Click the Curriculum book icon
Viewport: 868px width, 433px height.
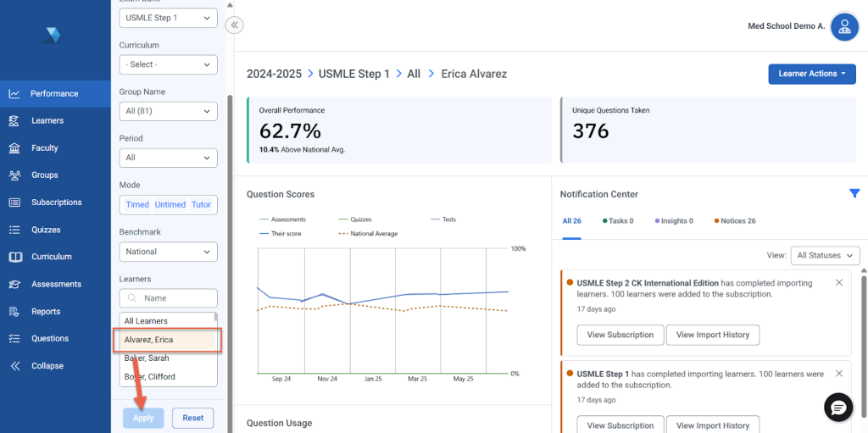tap(14, 257)
